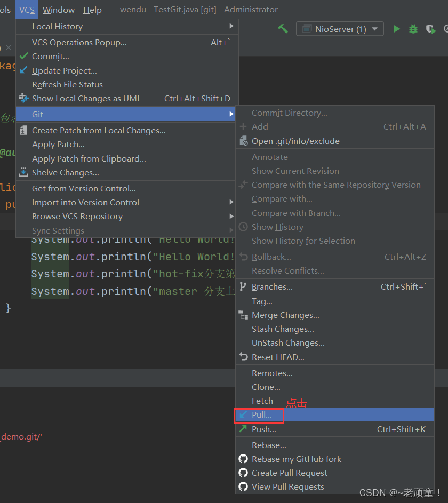Click the shelve icon beside Shelve Changes
Screen dimensions: 448x503
23,172
